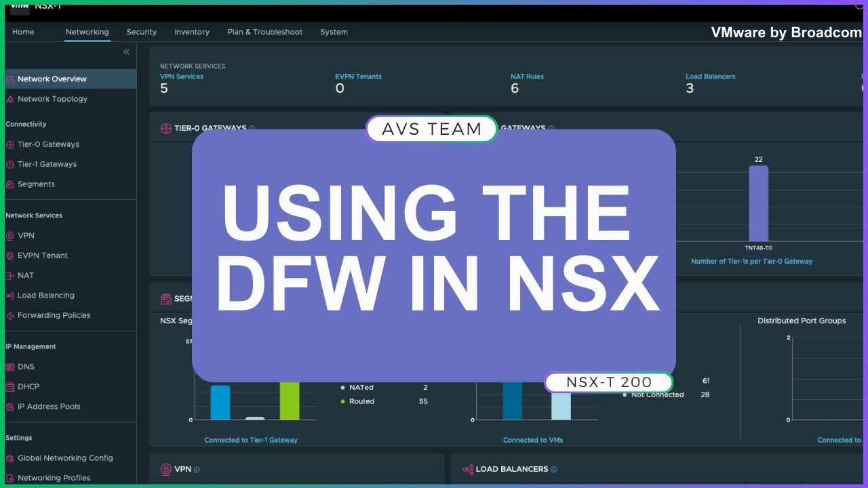
Task: Switch to the System tab
Action: coord(334,32)
